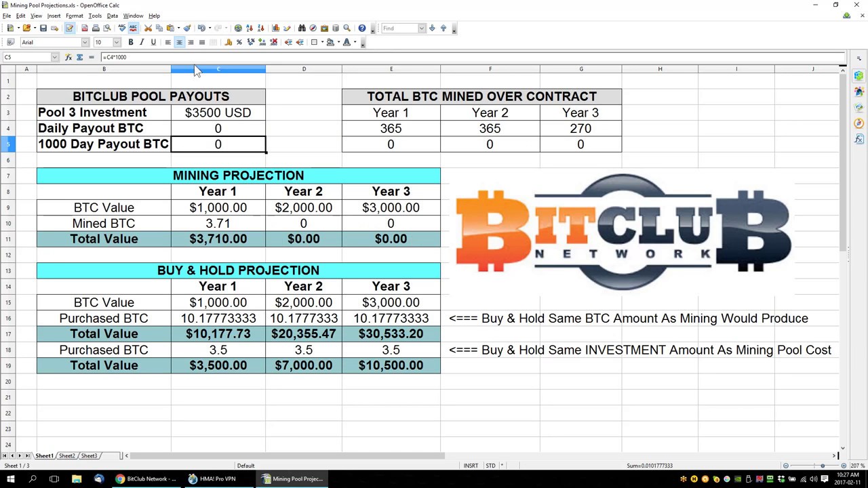The image size is (868, 488).
Task: Sort Ascending toolbar icon
Action: coord(249,28)
